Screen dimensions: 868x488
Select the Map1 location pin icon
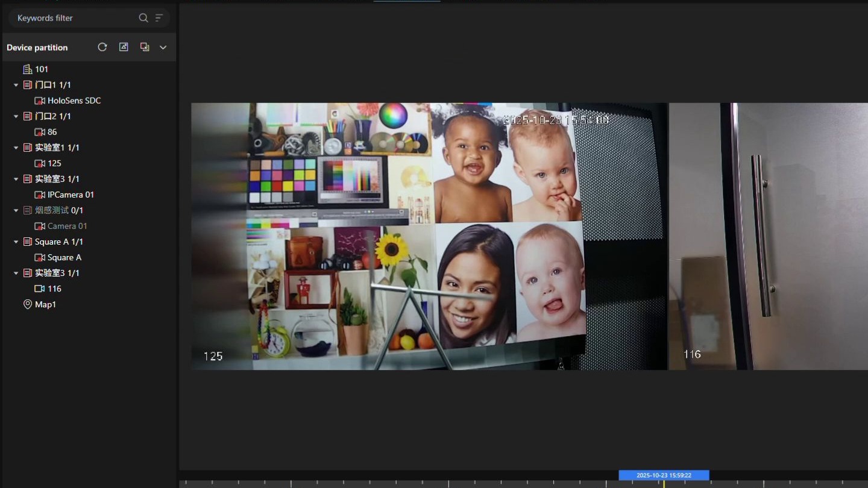(28, 304)
